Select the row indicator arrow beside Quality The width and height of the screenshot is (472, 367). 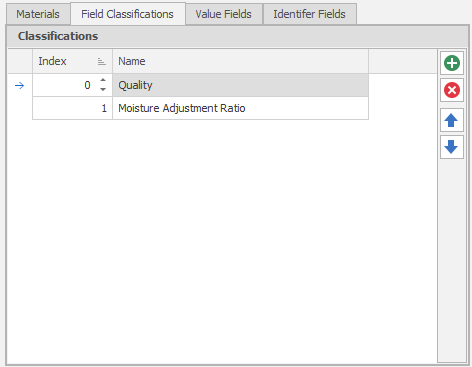tap(20, 86)
